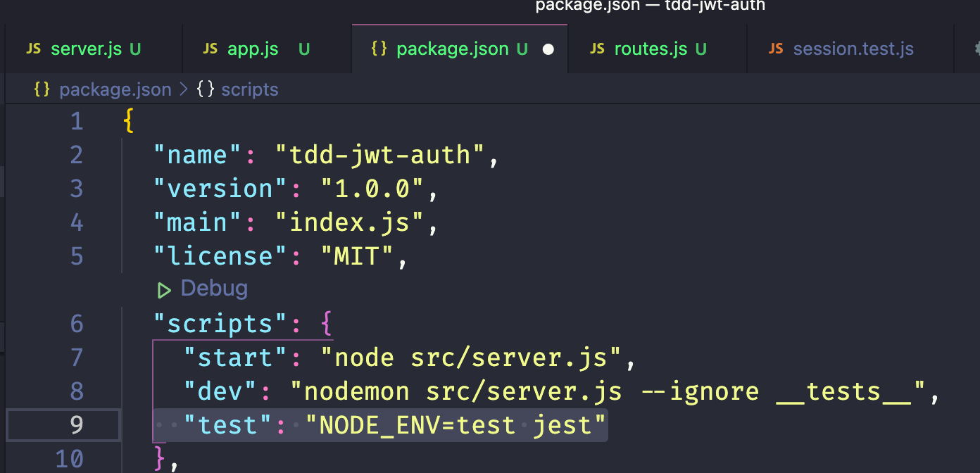Viewport: 980px width, 473px height.
Task: Click the breadcrumb chevron separator
Action: click(184, 89)
